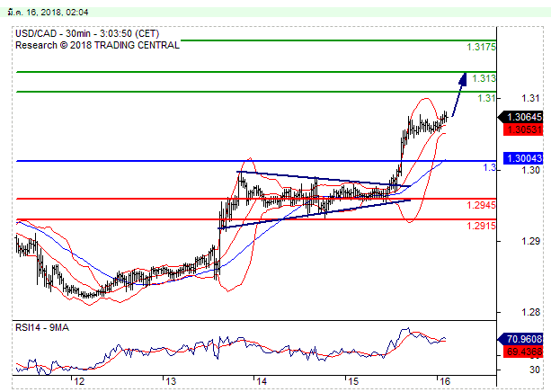Select the 1.2915 support level label
Screen dimensions: 551x392
pos(481,226)
